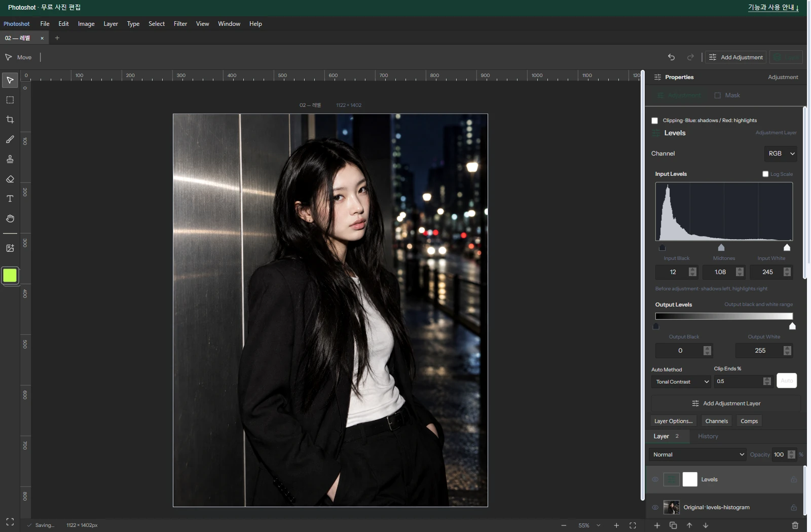The height and width of the screenshot is (532, 811).
Task: Select the rectangular marquee tool
Action: pyautogui.click(x=10, y=100)
